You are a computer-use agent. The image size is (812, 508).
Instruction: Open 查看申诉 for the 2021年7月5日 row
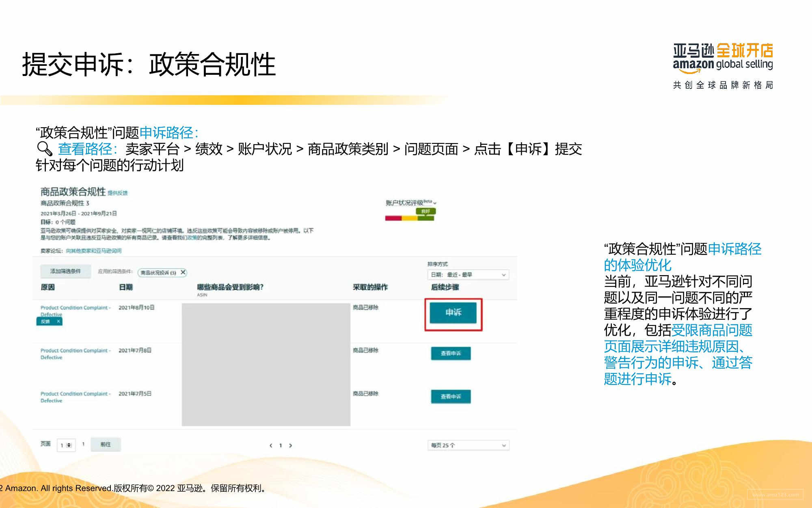click(x=451, y=397)
